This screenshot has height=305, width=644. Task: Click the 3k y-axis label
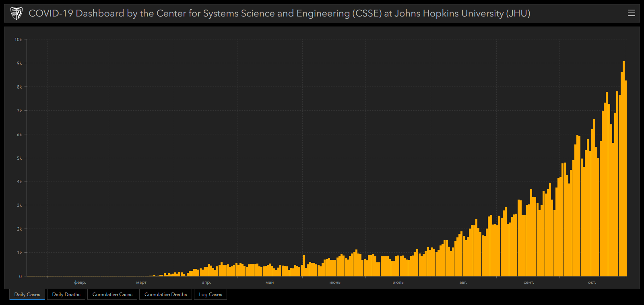tap(19, 205)
